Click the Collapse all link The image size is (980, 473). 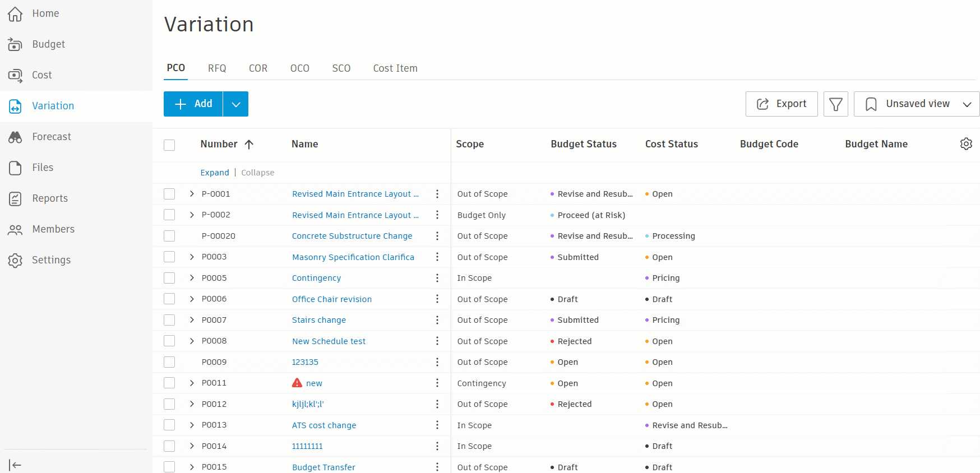coord(258,173)
